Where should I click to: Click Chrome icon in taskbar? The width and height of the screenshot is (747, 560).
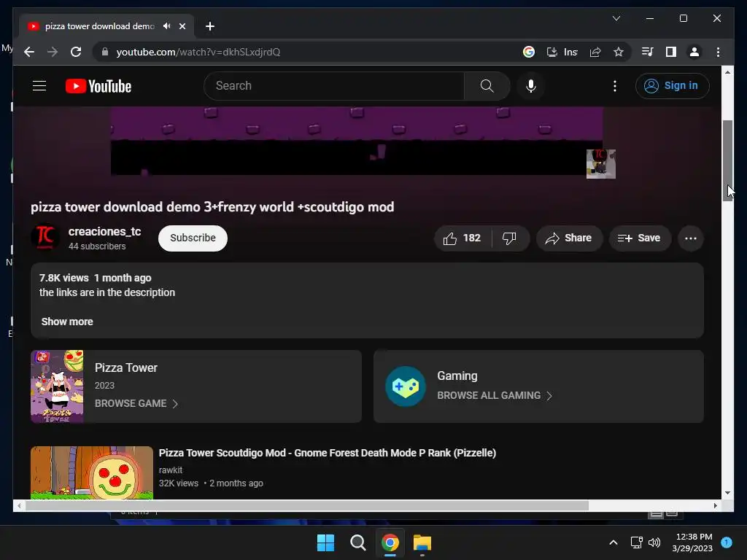point(390,542)
